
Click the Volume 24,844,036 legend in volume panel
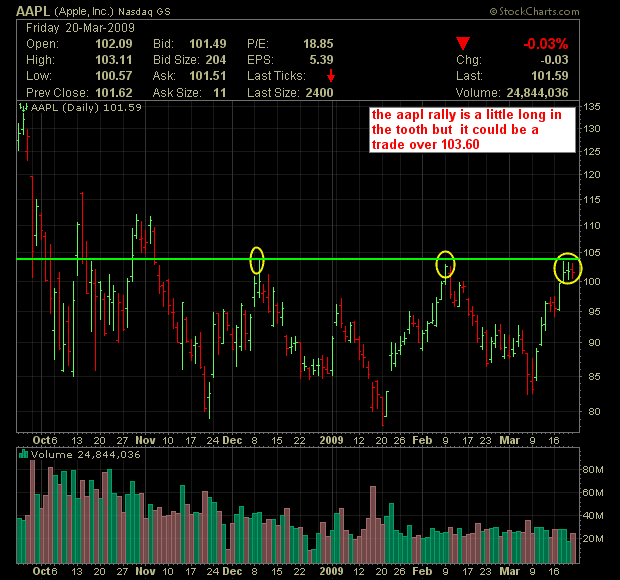point(86,454)
